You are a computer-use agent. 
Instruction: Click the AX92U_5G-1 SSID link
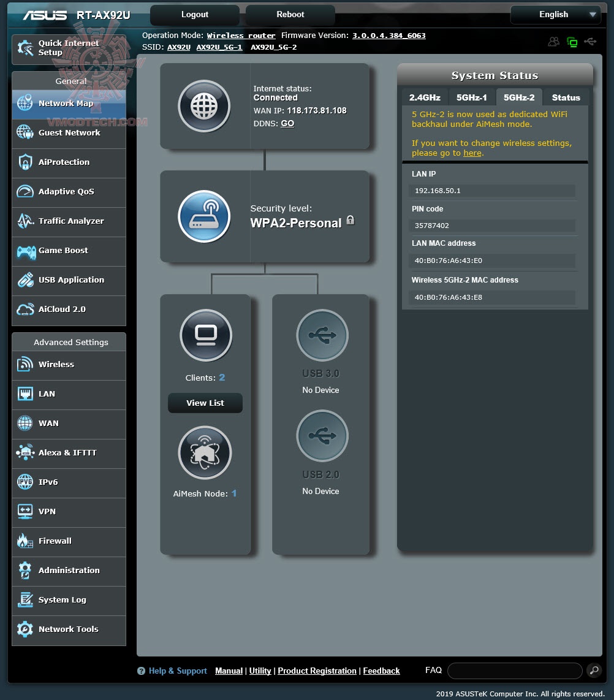coord(219,47)
